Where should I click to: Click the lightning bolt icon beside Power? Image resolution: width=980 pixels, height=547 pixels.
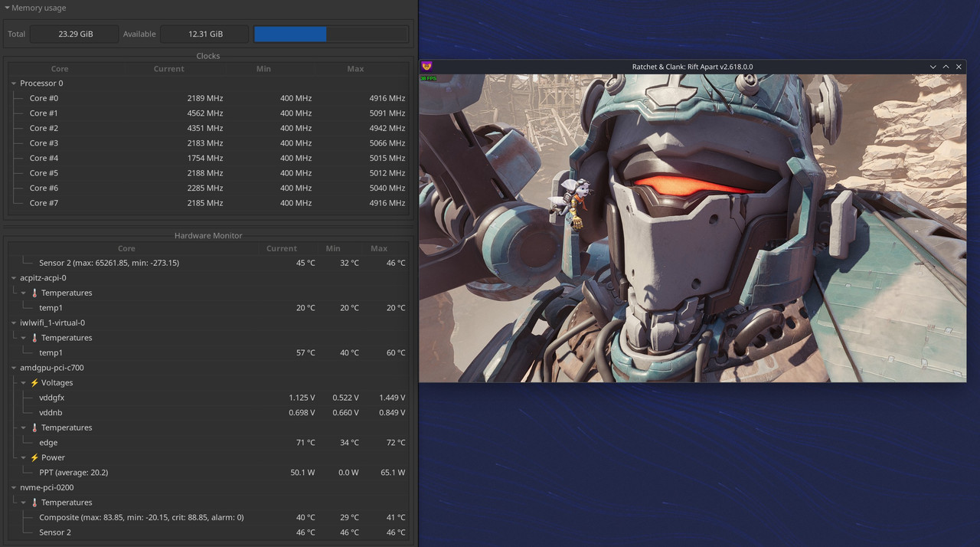(x=34, y=457)
